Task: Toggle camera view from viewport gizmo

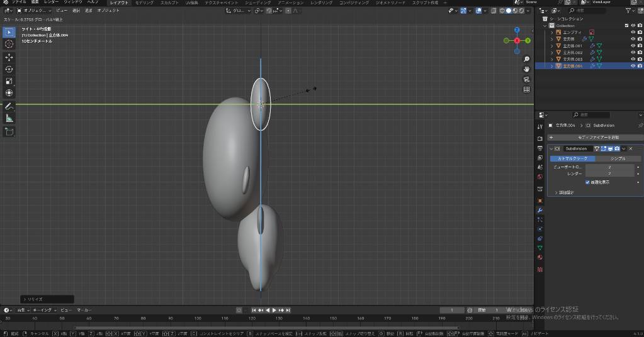Action: [526, 79]
